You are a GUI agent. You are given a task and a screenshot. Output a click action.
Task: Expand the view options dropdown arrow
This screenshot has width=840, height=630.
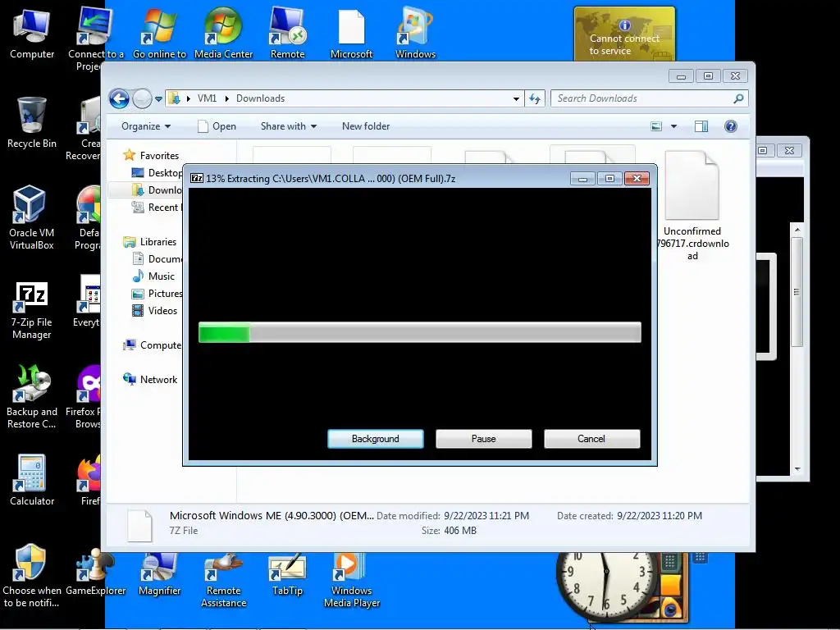tap(674, 126)
